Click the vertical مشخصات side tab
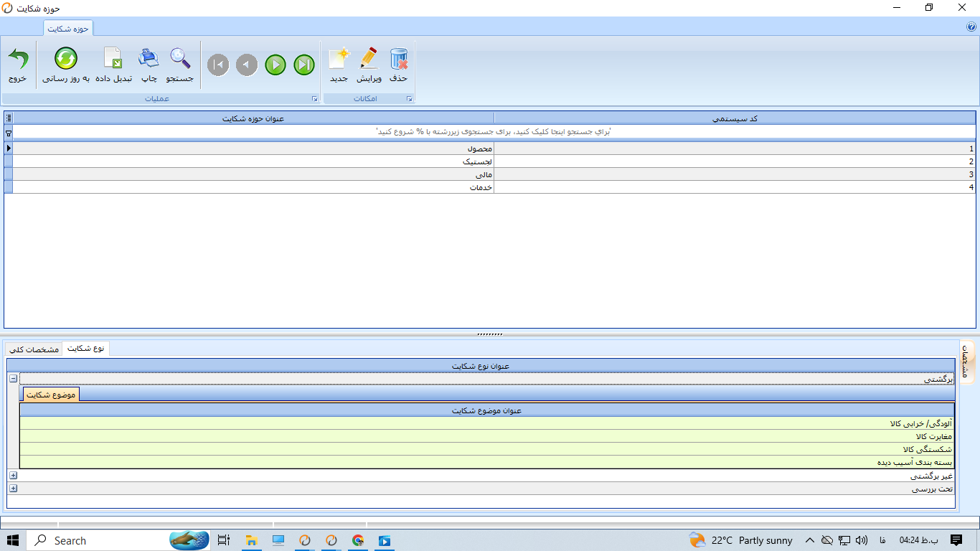 966,361
